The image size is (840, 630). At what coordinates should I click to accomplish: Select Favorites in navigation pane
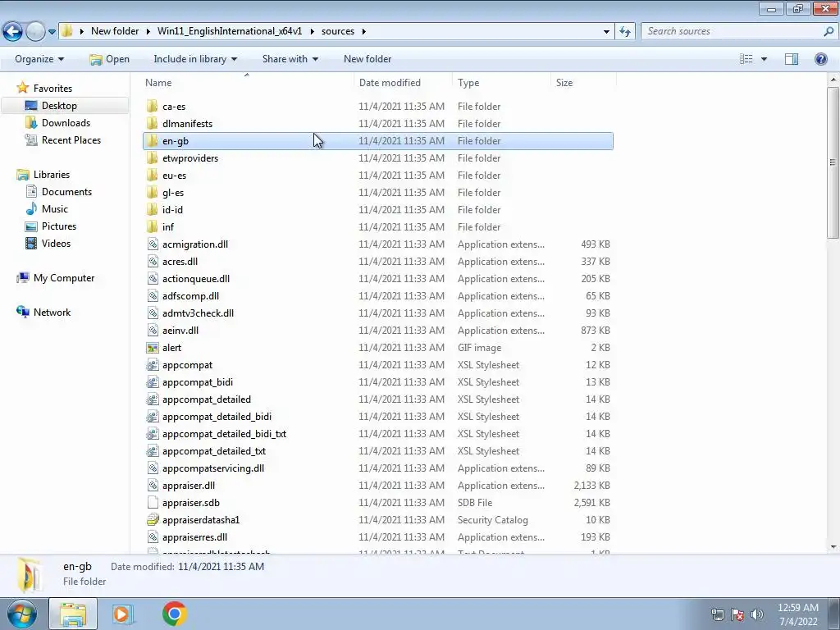52,89
